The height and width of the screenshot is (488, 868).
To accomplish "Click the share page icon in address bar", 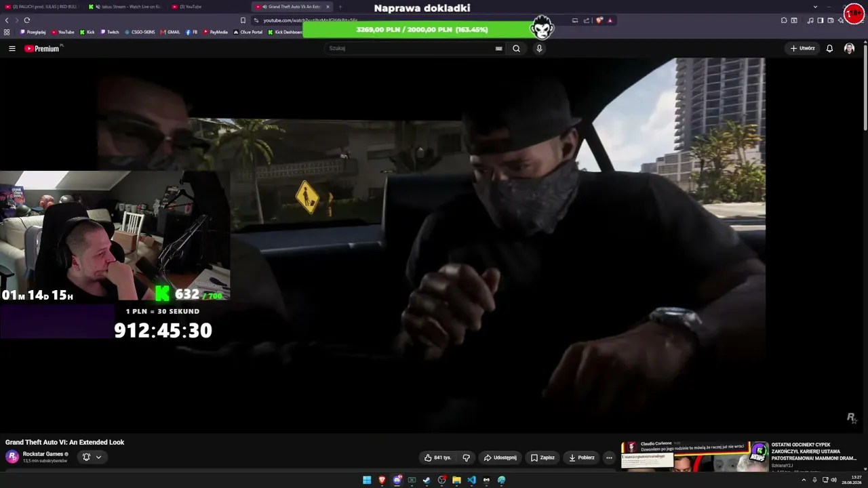I will 587,20.
